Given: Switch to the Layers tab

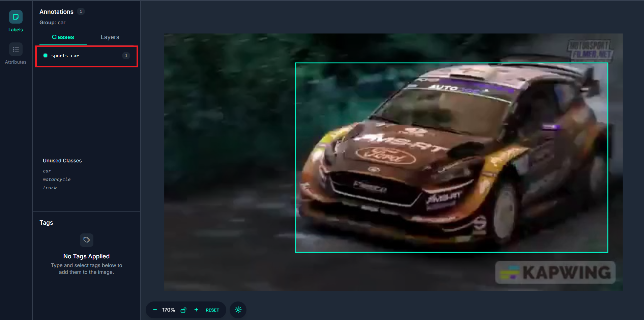Looking at the screenshot, I should click(110, 37).
